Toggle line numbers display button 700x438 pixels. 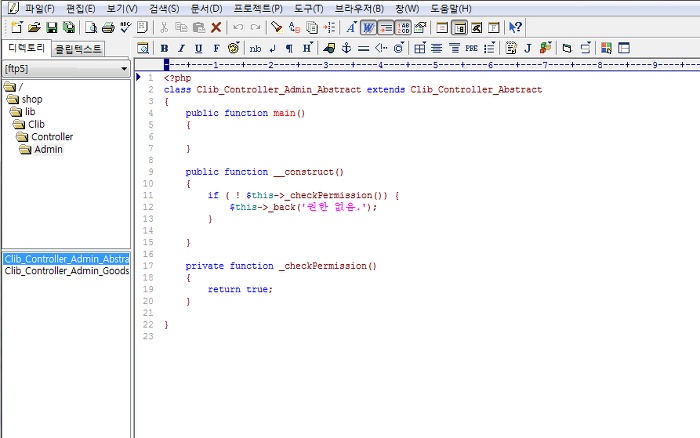coord(403,27)
